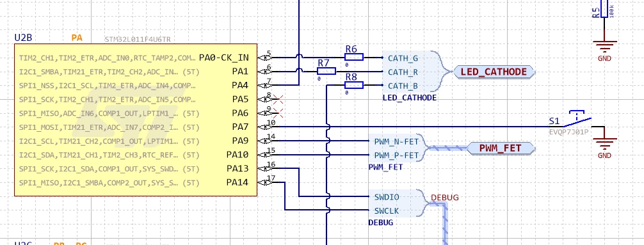Viewport: 644px width, 245px height.
Task: Click the I2C1_SDA,TIM21_CH1 function text for PA10
Action: coord(109,155)
